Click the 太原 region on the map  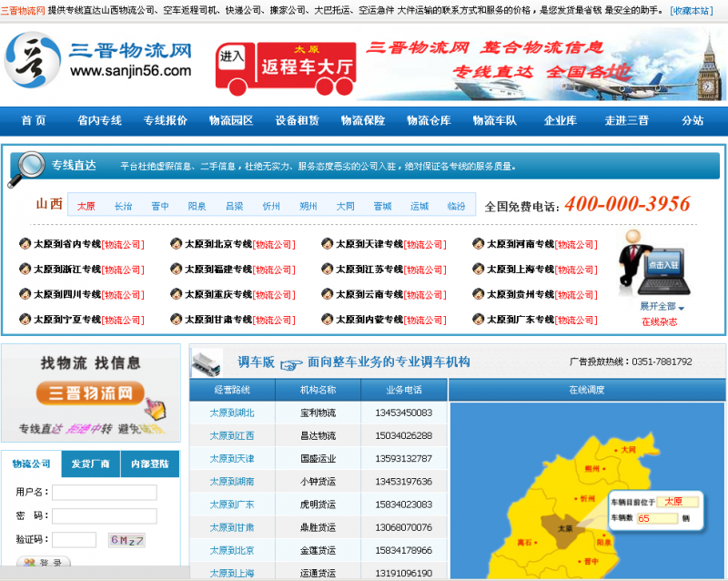pyautogui.click(x=565, y=529)
